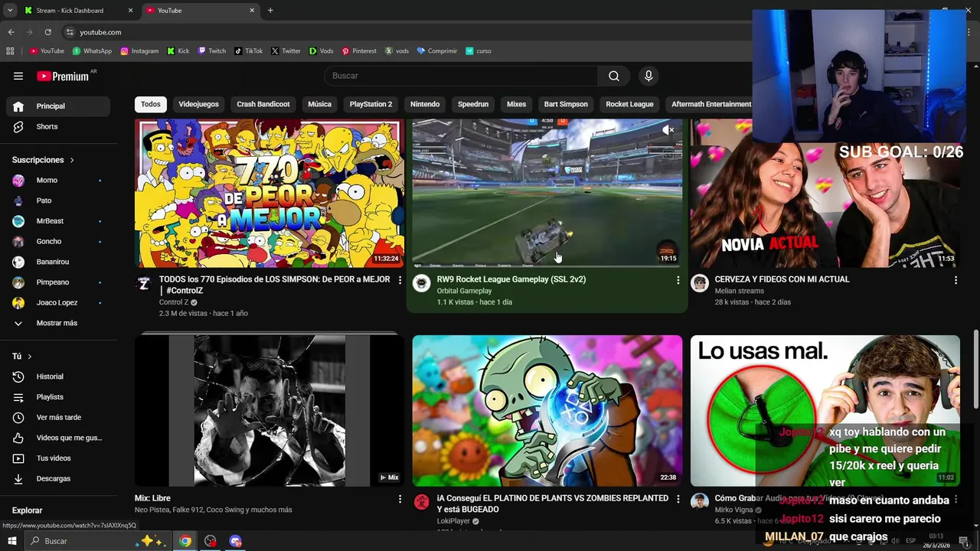Open the Mix: Libre thumbnail
Image resolution: width=980 pixels, height=551 pixels.
(x=269, y=410)
